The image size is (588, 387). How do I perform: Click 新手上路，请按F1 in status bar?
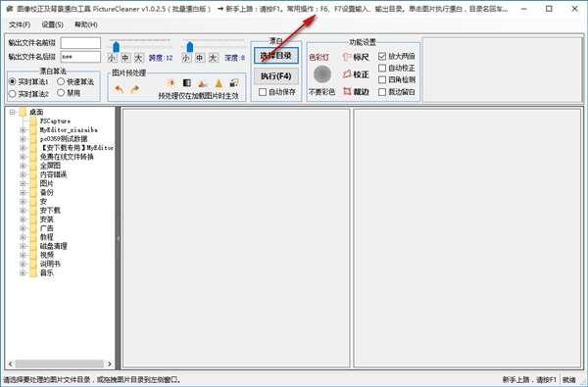[529, 380]
